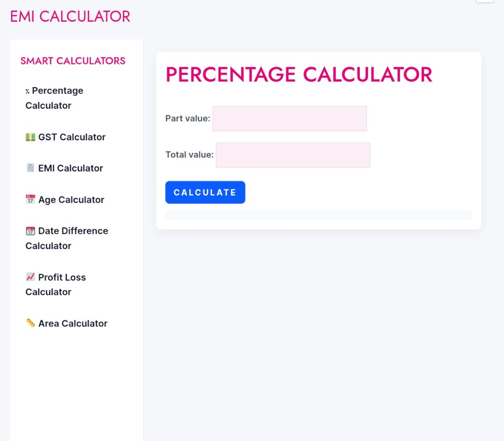Screen dimensions: 504x441
Task: Click the receipt icon beside EMI Calculator
Action: pos(30,168)
